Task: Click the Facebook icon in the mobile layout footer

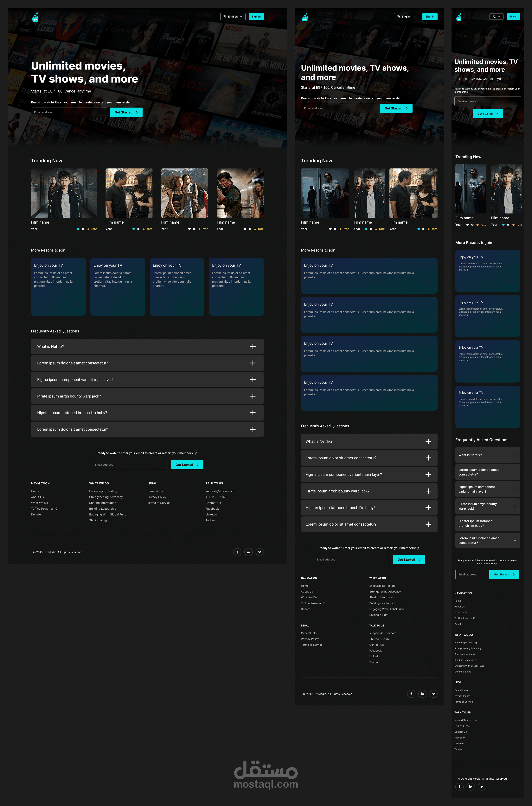Action: (459, 787)
